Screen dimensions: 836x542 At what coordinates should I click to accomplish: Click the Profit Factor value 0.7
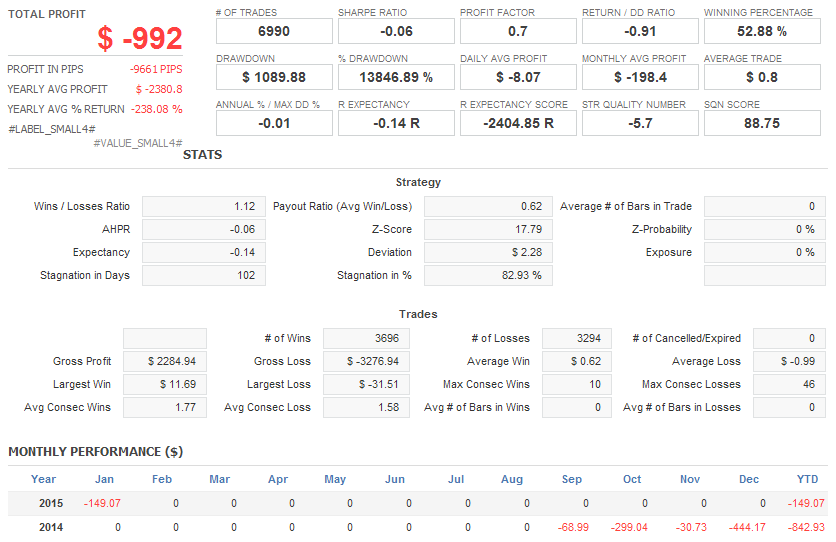pos(518,31)
